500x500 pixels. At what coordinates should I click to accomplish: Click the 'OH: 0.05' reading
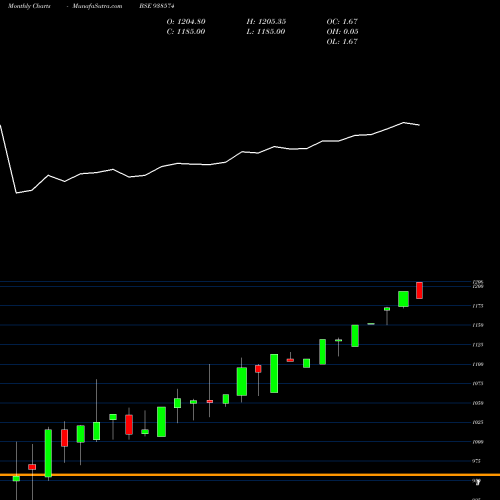tap(342, 32)
